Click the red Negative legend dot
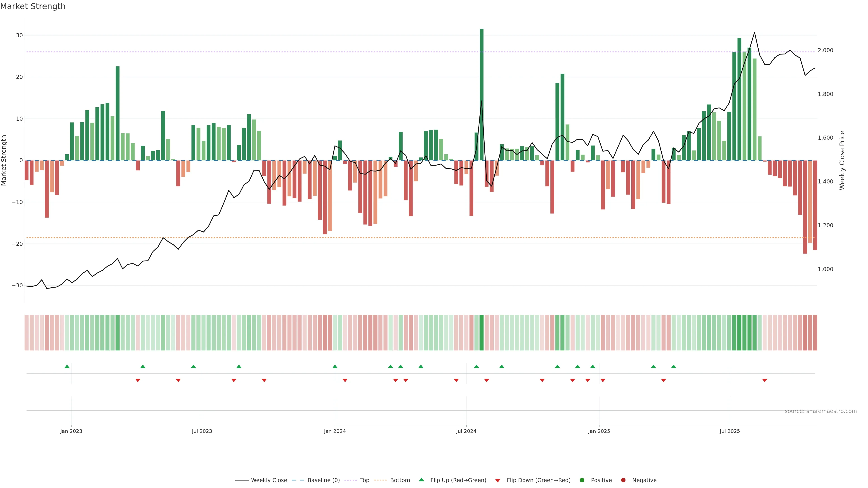This screenshot has width=868, height=488. 623,480
